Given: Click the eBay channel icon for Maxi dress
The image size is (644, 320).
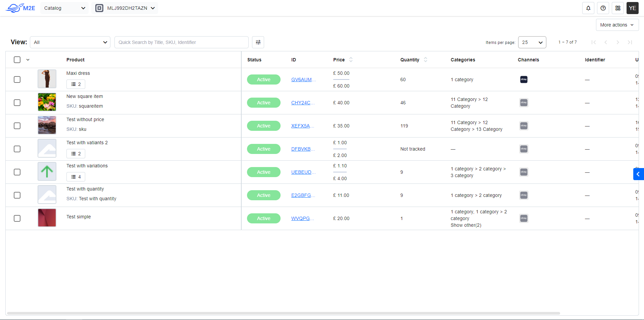Looking at the screenshot, I should point(524,79).
